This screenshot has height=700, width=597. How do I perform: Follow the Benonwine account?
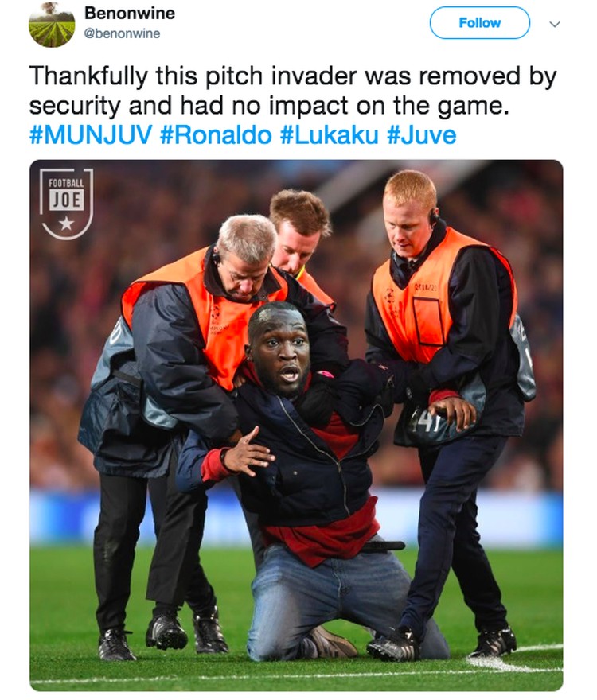click(479, 23)
